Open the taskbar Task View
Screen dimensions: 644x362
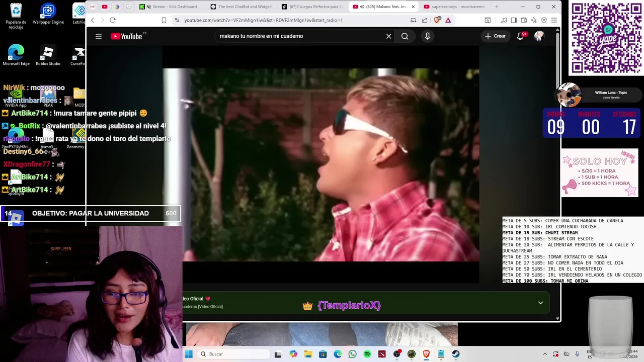278,354
